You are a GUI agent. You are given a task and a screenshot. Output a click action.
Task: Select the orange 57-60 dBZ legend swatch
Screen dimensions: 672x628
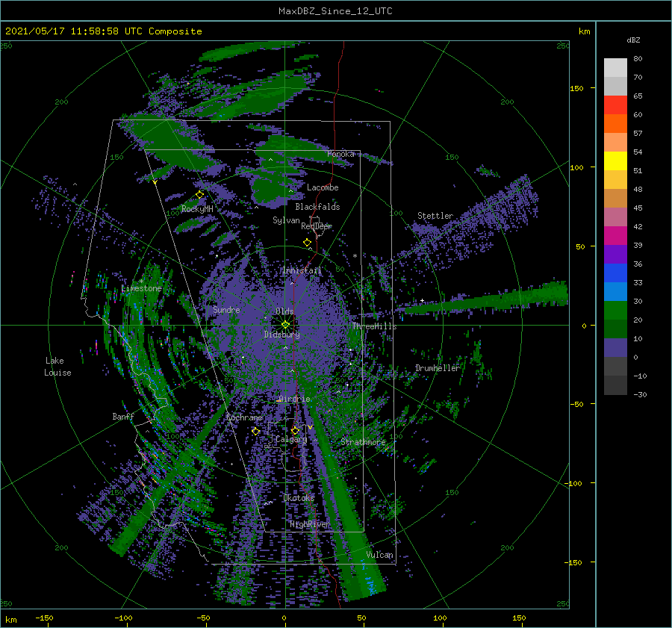(615, 124)
